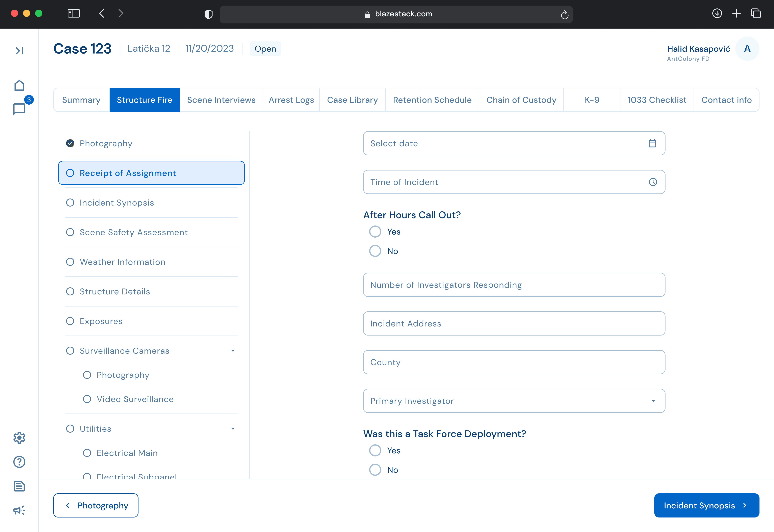Click the document notes sidebar icon
This screenshot has width=774, height=532.
(19, 486)
